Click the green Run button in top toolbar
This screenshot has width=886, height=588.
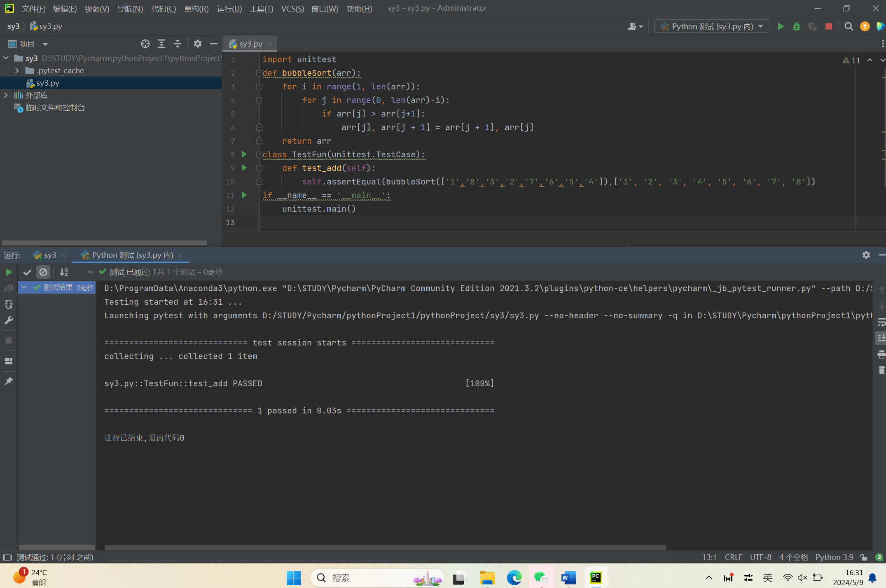point(780,26)
